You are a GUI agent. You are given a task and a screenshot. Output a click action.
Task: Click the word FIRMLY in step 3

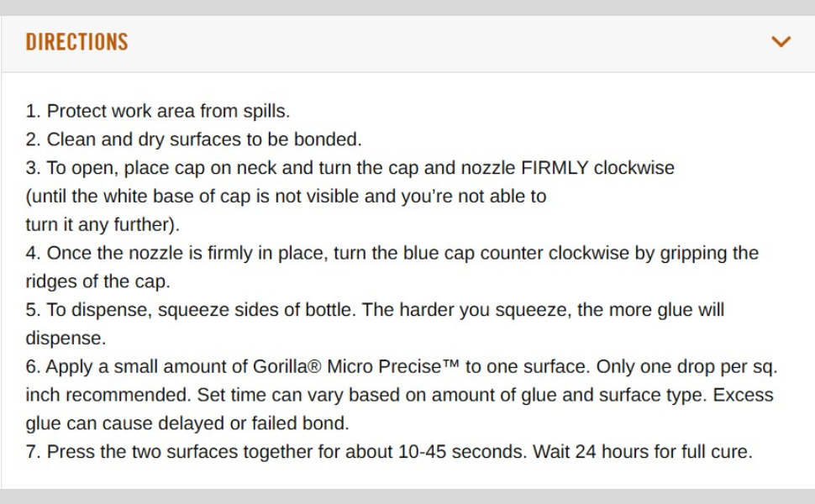(x=555, y=168)
